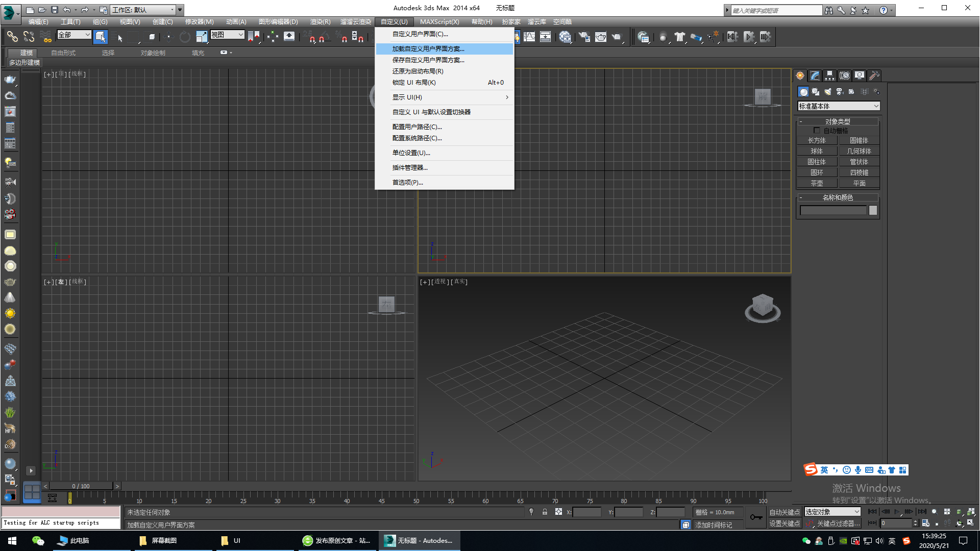Open the Material Editor teapot icon
980x551 pixels.
pyautogui.click(x=565, y=37)
